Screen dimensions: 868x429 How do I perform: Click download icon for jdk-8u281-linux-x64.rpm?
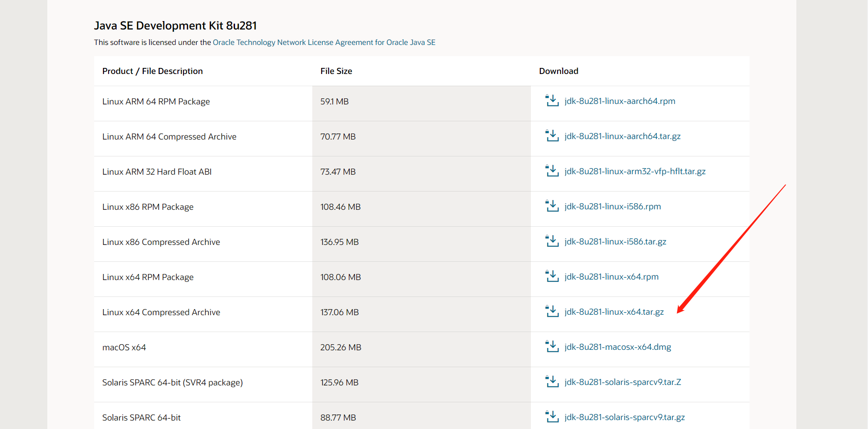552,276
